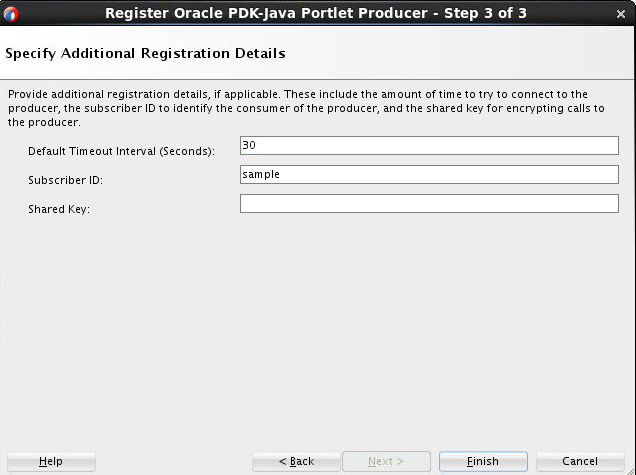Viewport: 636px width, 475px height.
Task: Click the 'Default Timeout Interval (Seconds):' label
Action: pyautogui.click(x=121, y=151)
